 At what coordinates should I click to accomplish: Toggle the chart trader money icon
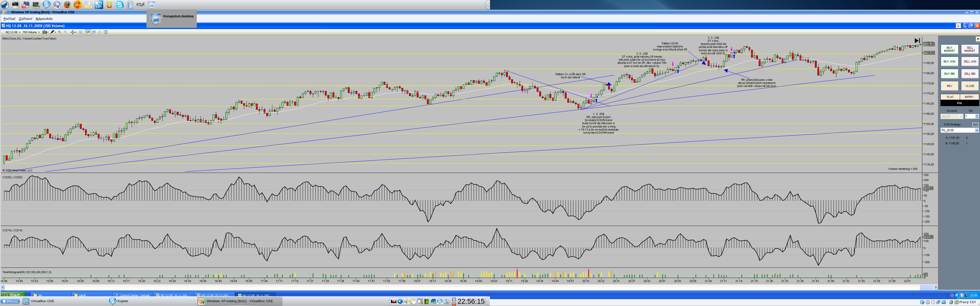point(88,32)
